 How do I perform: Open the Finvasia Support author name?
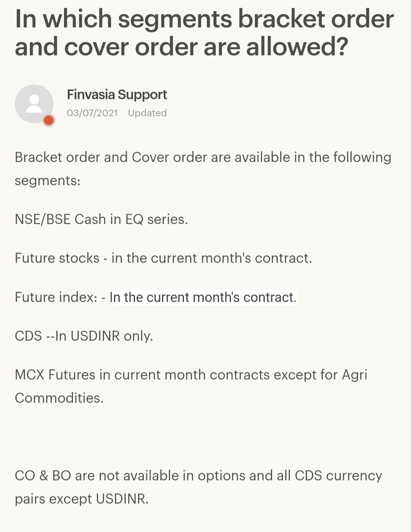(117, 95)
